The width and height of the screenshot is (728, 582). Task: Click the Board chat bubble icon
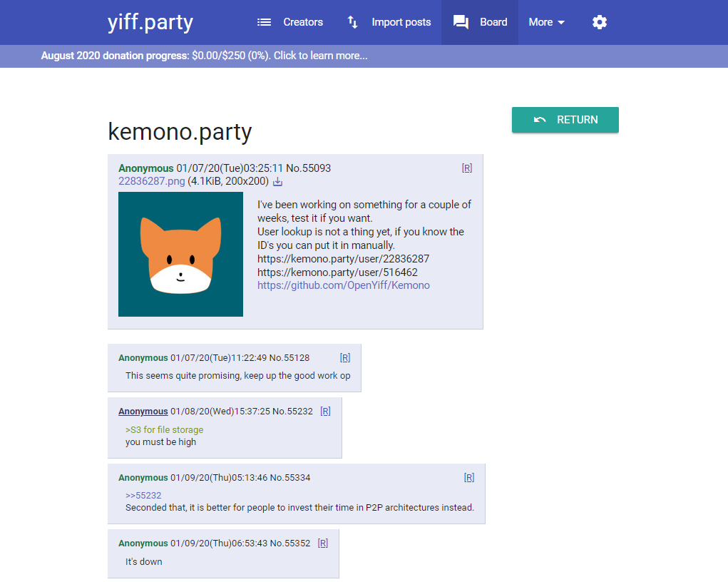[x=461, y=22]
